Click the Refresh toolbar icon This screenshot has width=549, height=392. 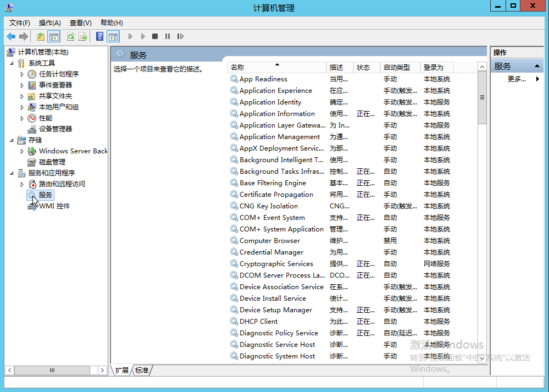click(70, 36)
